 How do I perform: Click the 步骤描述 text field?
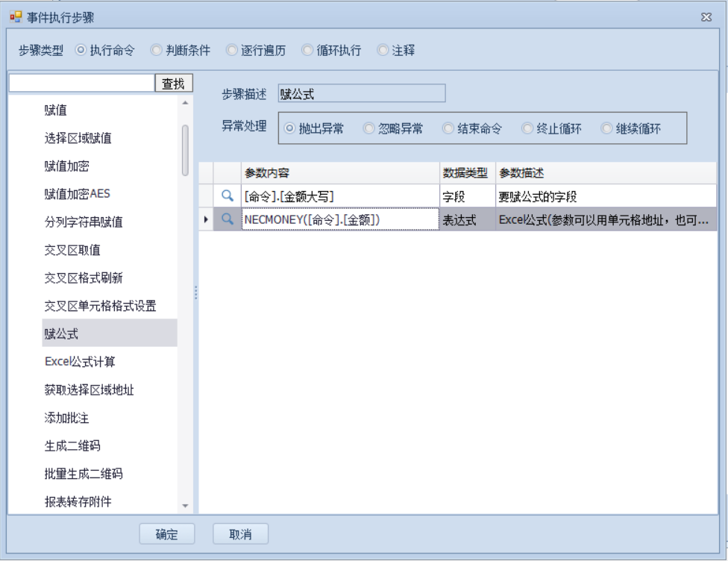[361, 93]
